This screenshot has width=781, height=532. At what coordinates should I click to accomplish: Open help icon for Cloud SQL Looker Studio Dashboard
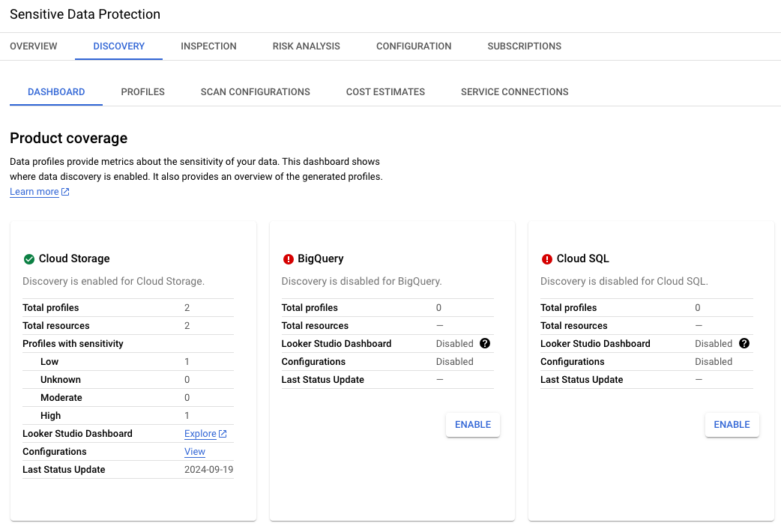pos(744,343)
